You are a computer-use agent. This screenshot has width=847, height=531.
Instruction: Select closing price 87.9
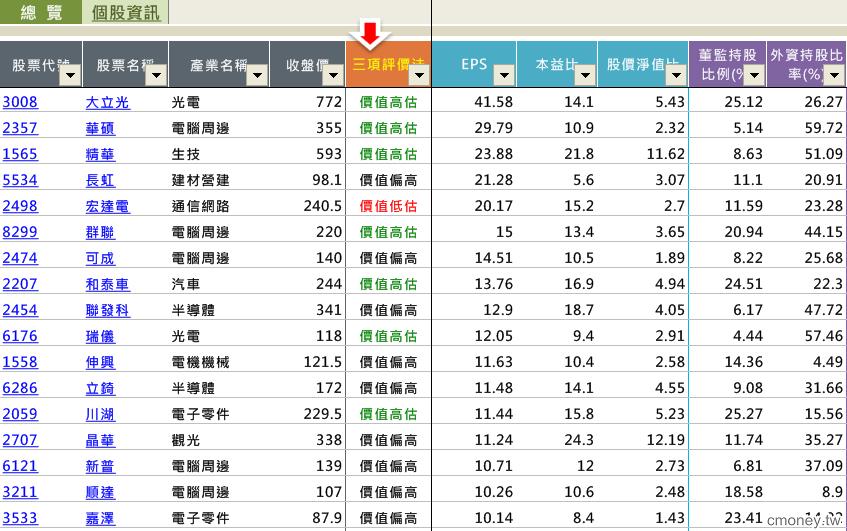pyautogui.click(x=327, y=517)
